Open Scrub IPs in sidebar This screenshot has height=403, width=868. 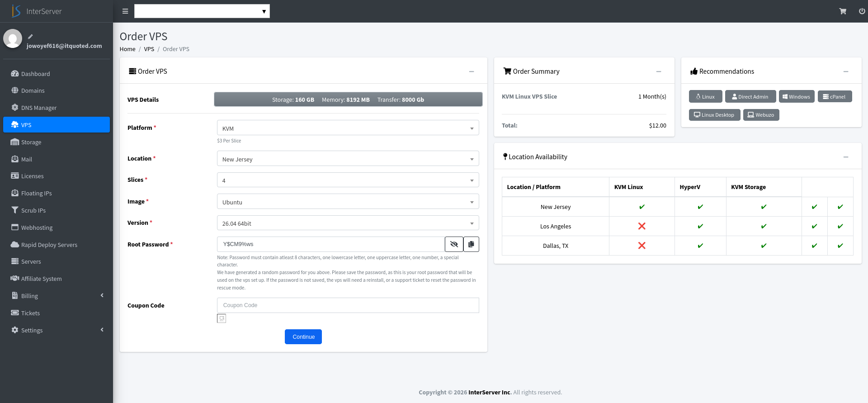click(57, 210)
